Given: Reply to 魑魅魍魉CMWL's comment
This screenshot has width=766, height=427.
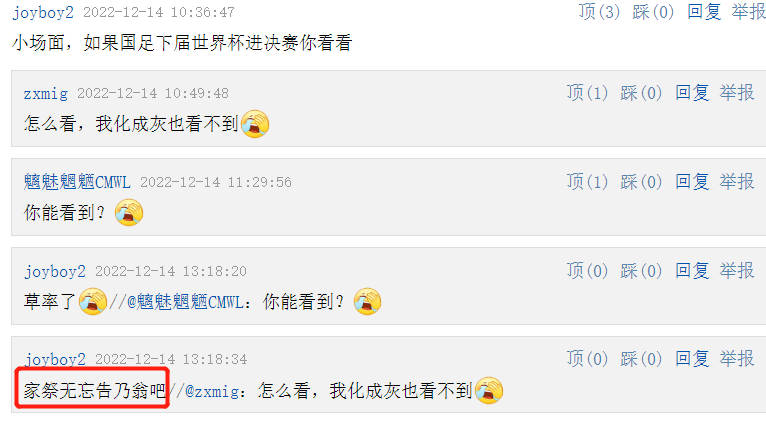Looking at the screenshot, I should [692, 181].
